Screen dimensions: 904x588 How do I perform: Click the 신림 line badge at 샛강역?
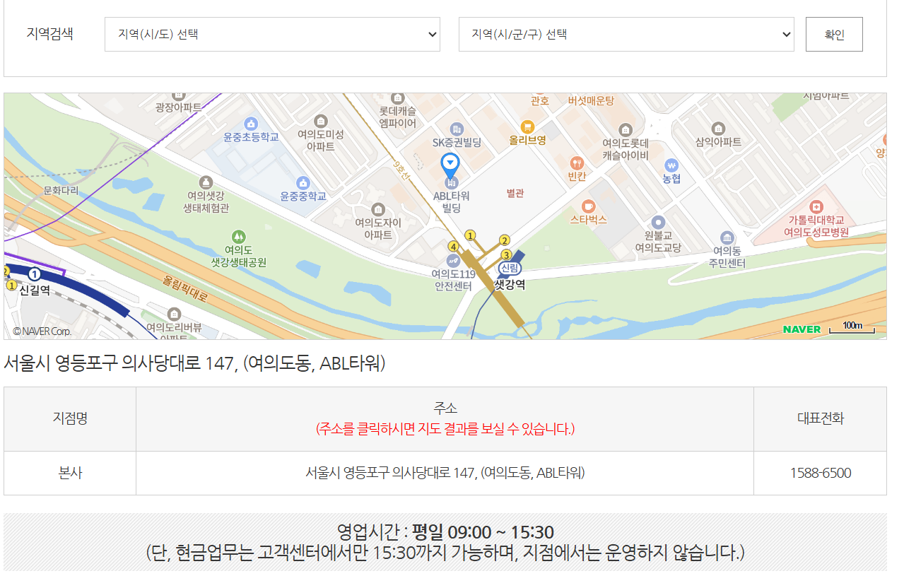pos(509,269)
